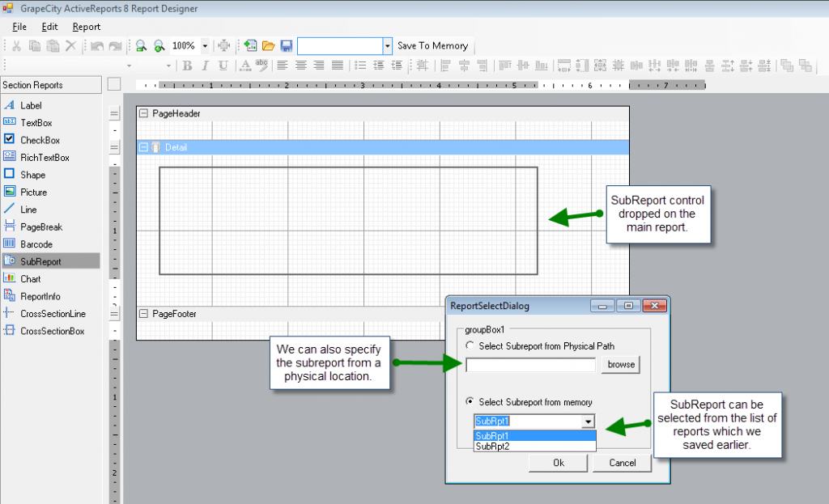Open the zoom percentage dropdown
The image size is (829, 504).
tap(205, 46)
